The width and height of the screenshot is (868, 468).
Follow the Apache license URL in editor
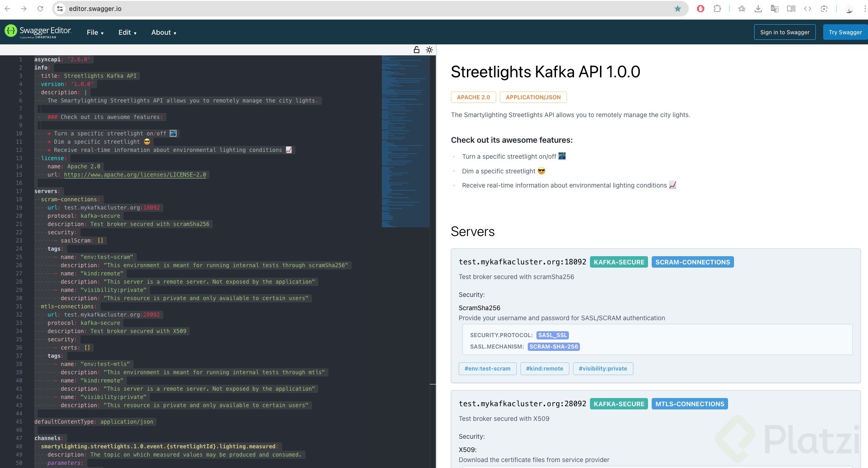click(x=135, y=175)
